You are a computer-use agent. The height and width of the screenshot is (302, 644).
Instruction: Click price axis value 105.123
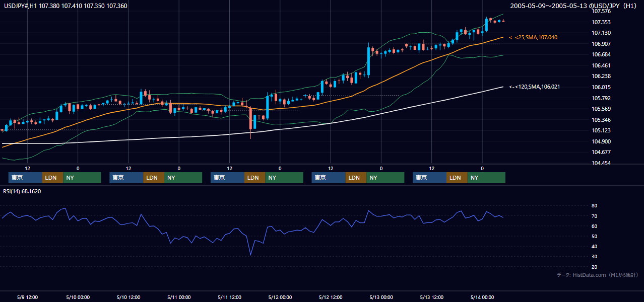coord(601,131)
